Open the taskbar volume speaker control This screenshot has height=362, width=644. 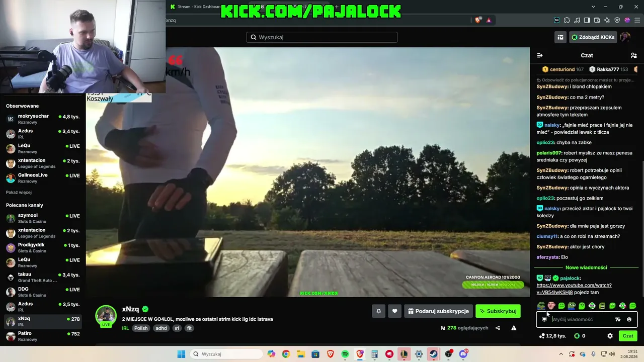point(612,354)
